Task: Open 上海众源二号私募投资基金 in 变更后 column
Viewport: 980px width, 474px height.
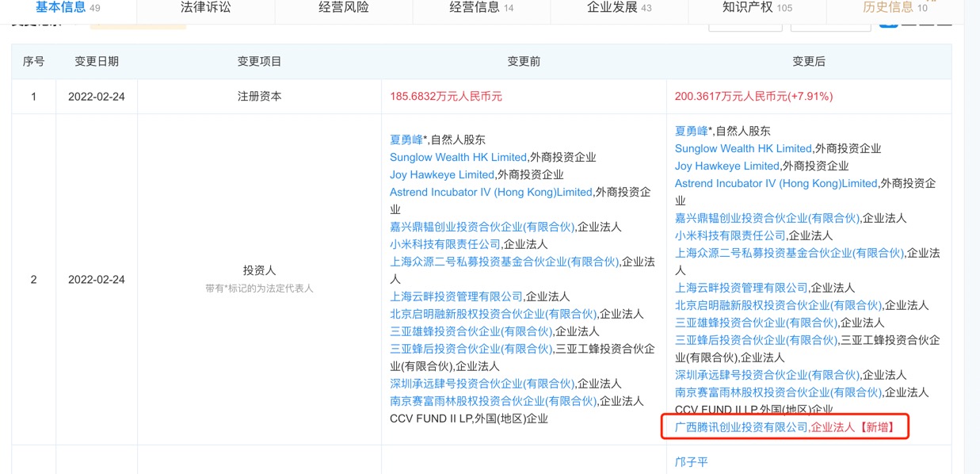Action: 789,253
